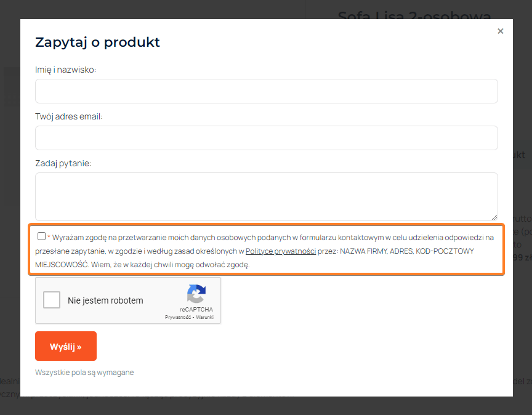Click the Zapytaj o produkt heading
The image size is (532, 415).
click(x=97, y=42)
